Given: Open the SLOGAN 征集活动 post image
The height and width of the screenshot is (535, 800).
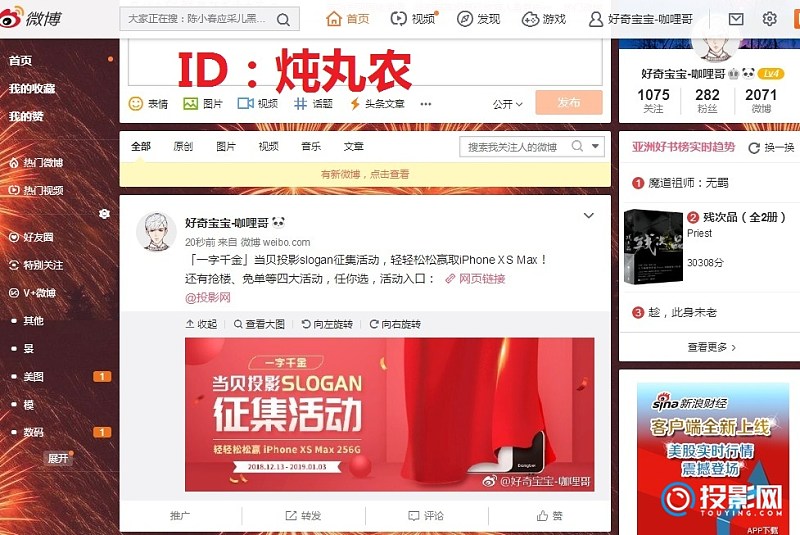Looking at the screenshot, I should pyautogui.click(x=389, y=414).
